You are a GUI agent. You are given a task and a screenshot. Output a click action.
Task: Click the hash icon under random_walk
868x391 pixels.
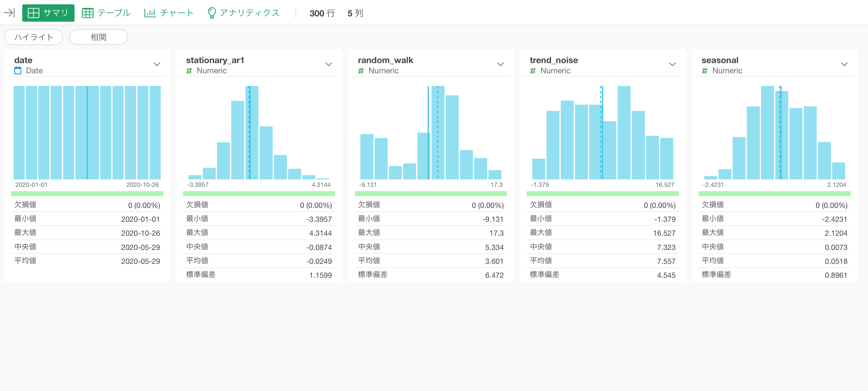click(361, 71)
